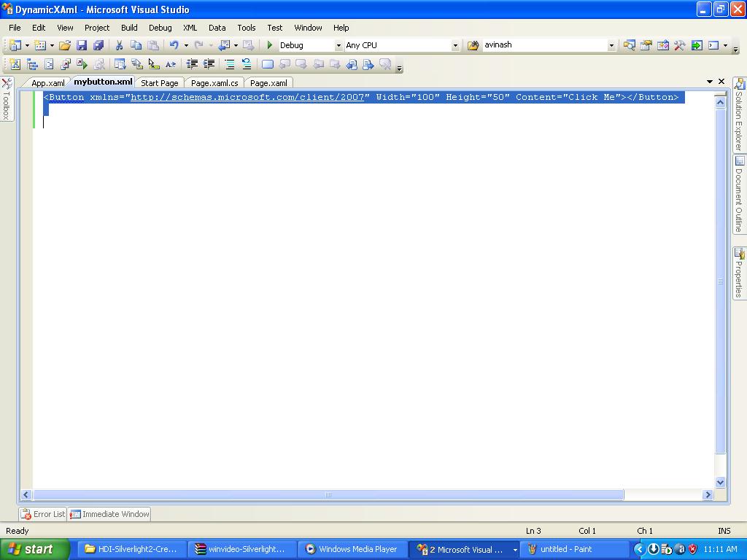
Task: Switch to the Page.xaml tab
Action: 268,83
